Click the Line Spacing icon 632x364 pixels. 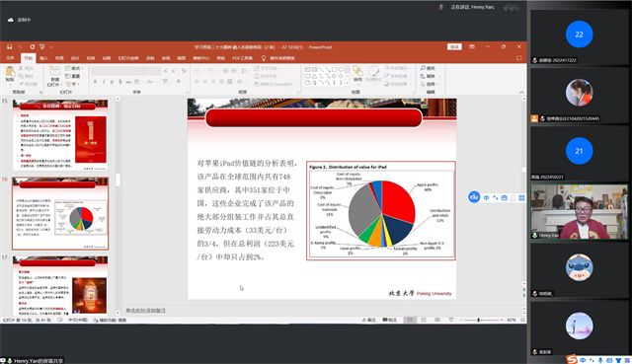[245, 71]
